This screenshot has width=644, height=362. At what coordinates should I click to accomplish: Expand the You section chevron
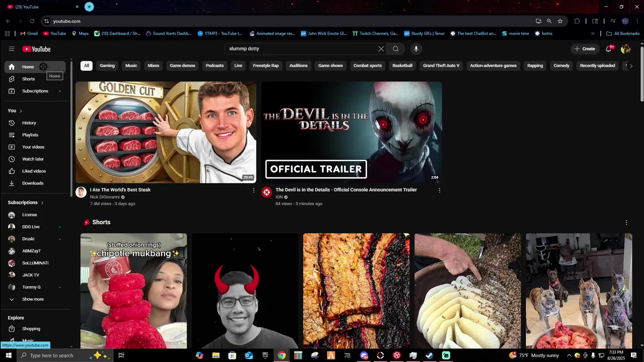[21, 111]
